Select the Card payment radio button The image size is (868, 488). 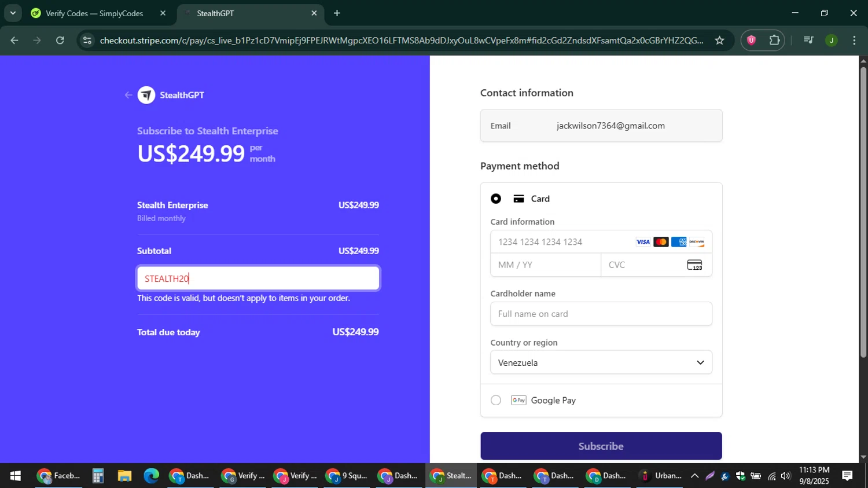coord(496,199)
